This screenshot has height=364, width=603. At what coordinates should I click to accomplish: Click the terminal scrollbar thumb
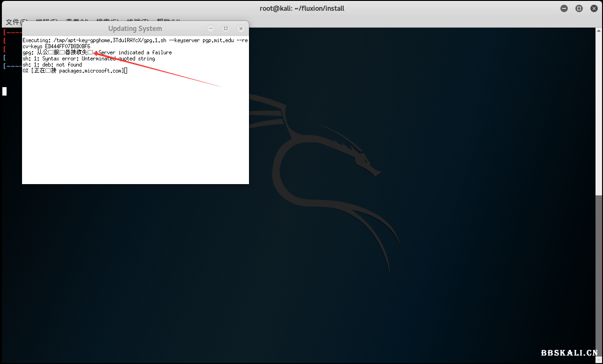click(x=600, y=276)
